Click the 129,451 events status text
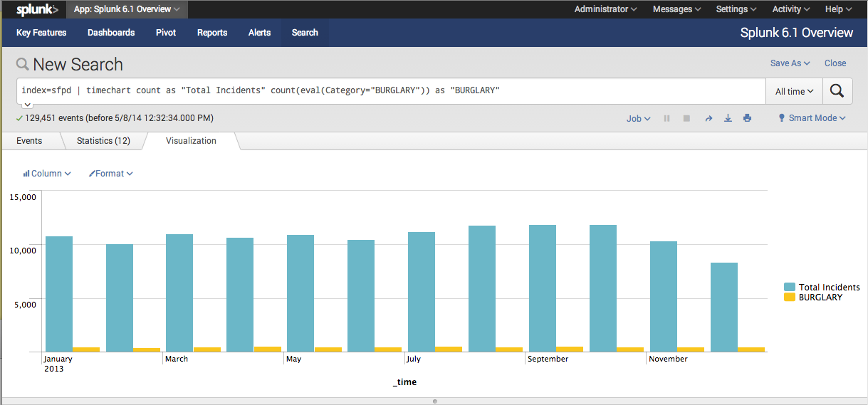868x405 pixels. pos(119,118)
